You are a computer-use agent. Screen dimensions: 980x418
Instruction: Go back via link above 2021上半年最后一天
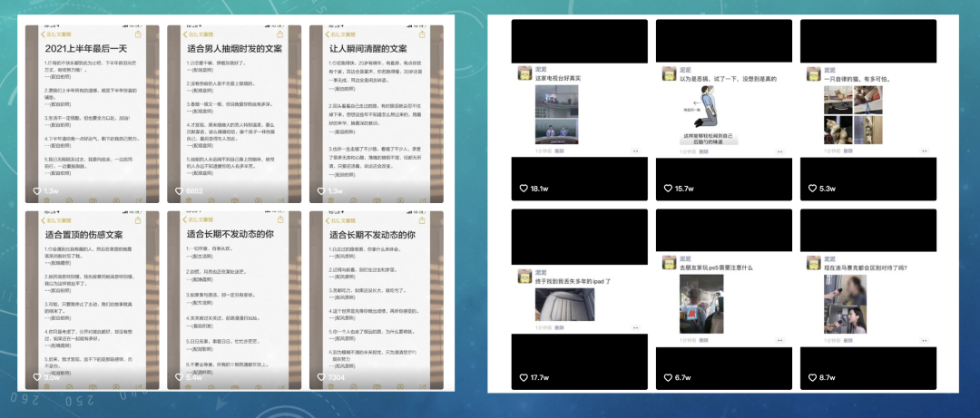click(x=56, y=34)
